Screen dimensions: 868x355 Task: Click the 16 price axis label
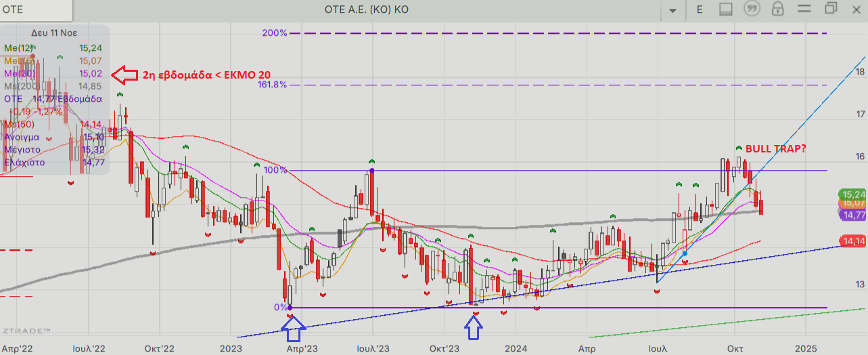(x=861, y=156)
